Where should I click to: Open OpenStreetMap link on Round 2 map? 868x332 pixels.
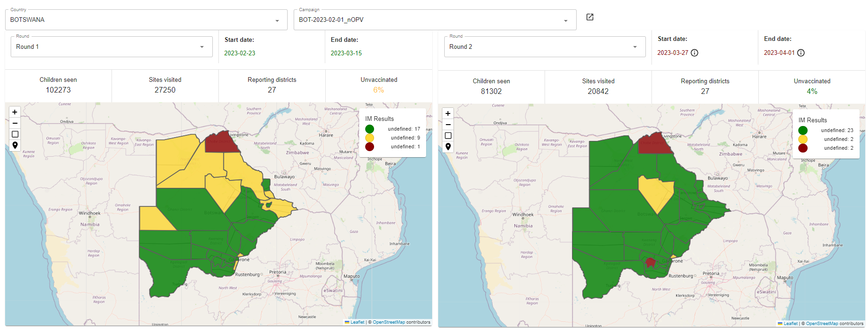pos(822,324)
